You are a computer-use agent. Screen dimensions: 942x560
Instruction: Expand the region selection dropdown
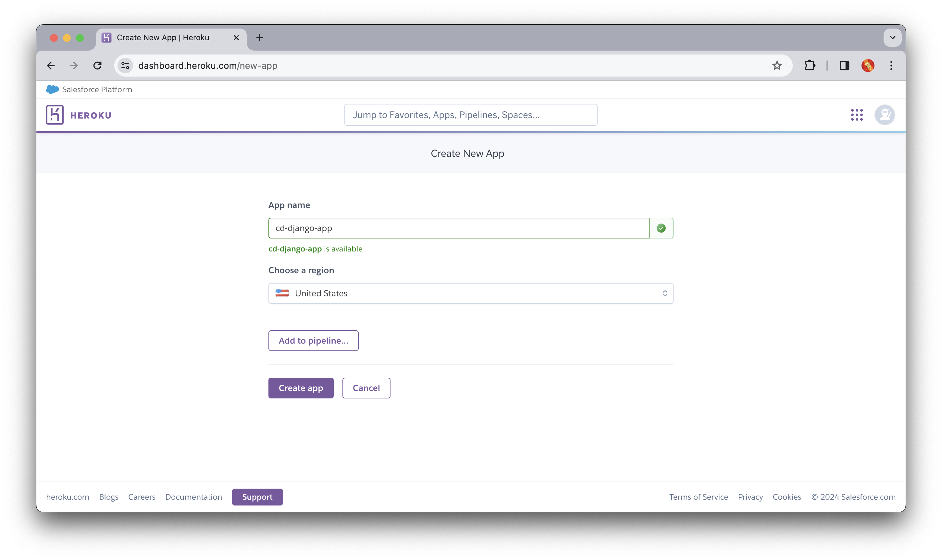(x=664, y=293)
